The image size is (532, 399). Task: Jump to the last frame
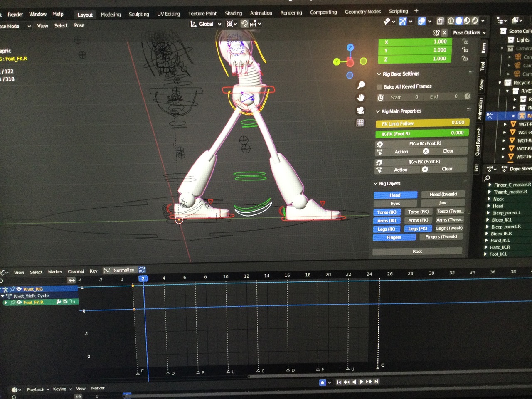point(376,381)
